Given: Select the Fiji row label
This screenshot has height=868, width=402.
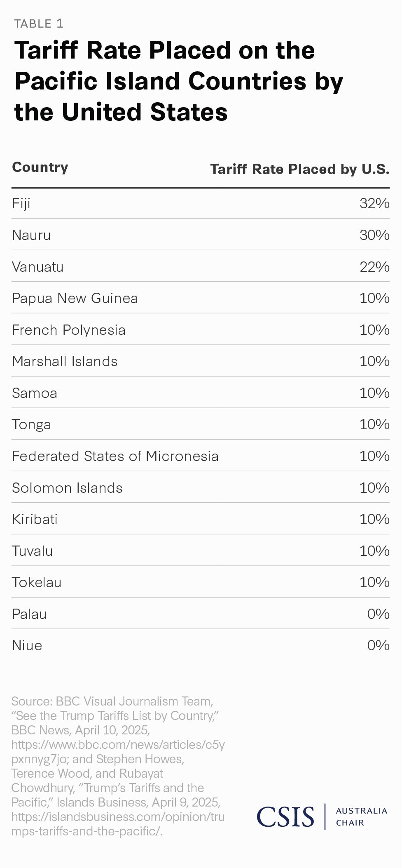Looking at the screenshot, I should coord(21,203).
